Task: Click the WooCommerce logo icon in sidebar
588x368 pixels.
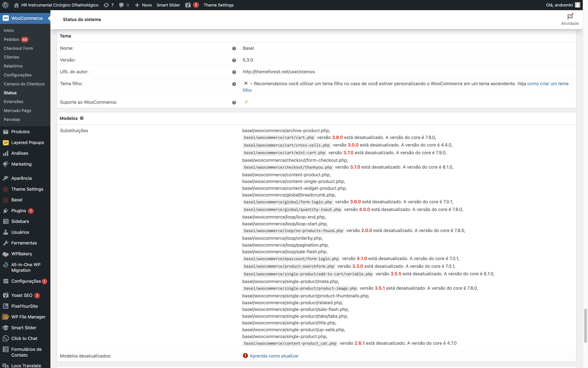Action: (x=6, y=18)
